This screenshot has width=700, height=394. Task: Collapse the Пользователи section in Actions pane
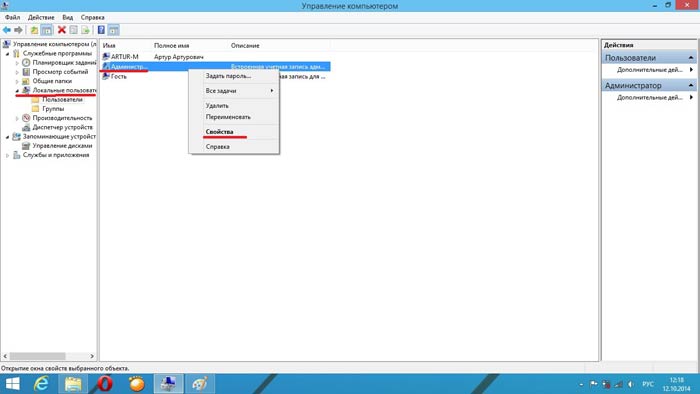point(691,58)
